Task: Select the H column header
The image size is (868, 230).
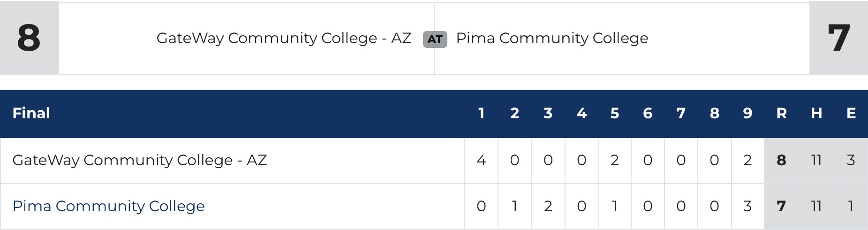Action: point(816,113)
